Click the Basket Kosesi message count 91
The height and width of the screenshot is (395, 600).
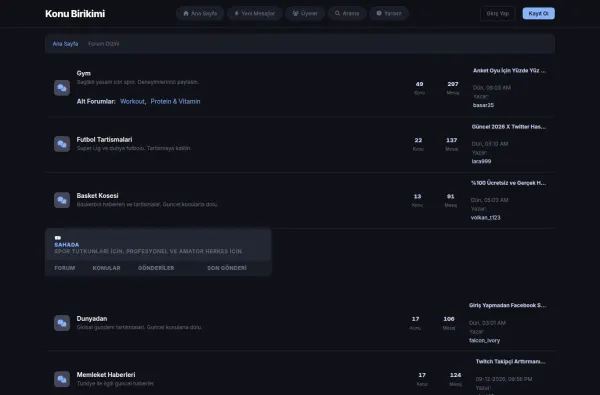(x=450, y=197)
